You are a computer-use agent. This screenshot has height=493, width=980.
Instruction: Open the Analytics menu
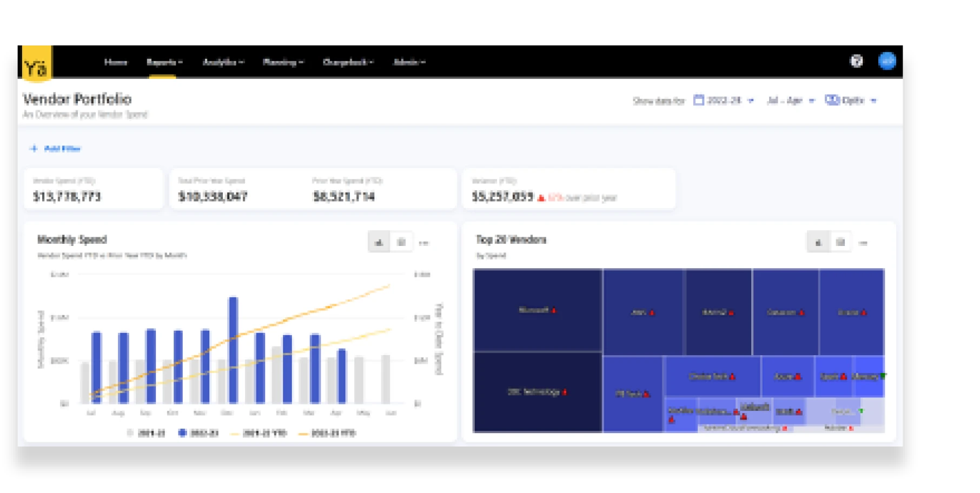tap(223, 62)
